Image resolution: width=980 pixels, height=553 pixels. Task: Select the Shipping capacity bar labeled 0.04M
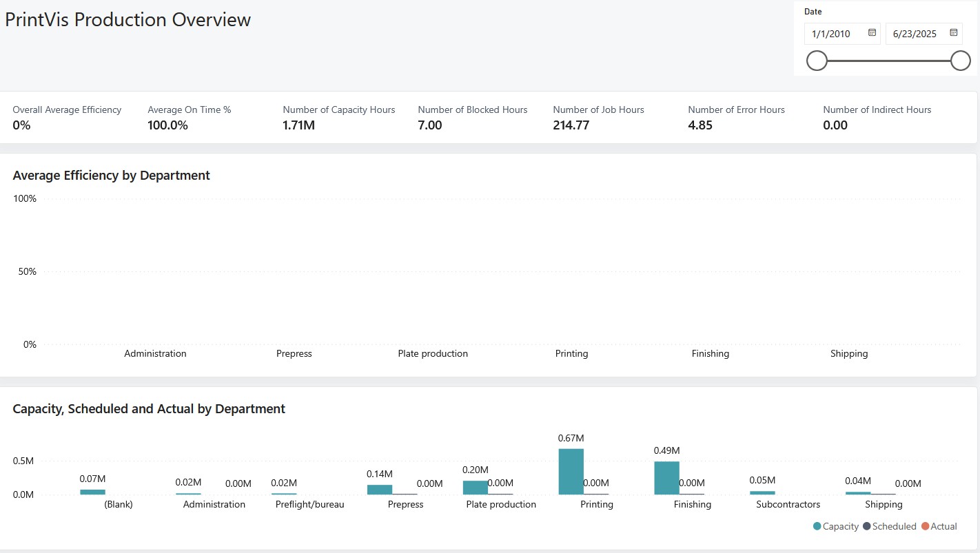tap(858, 493)
